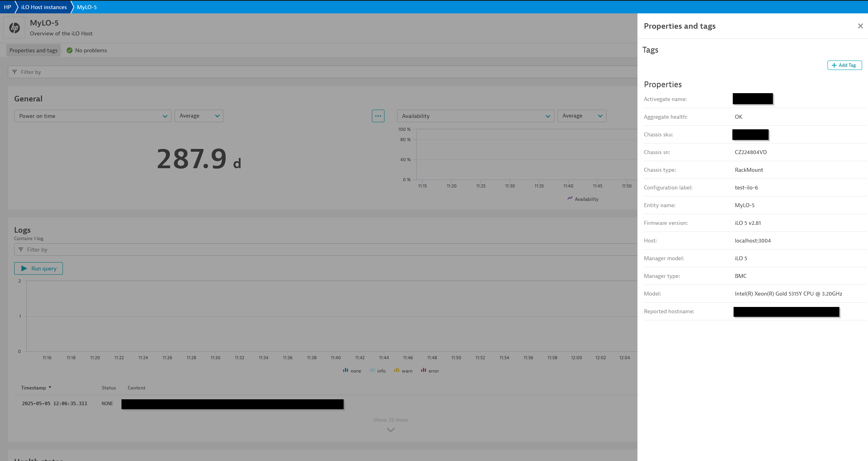Open the Average dropdown beside Availability
This screenshot has width=868, height=461.
(x=582, y=116)
